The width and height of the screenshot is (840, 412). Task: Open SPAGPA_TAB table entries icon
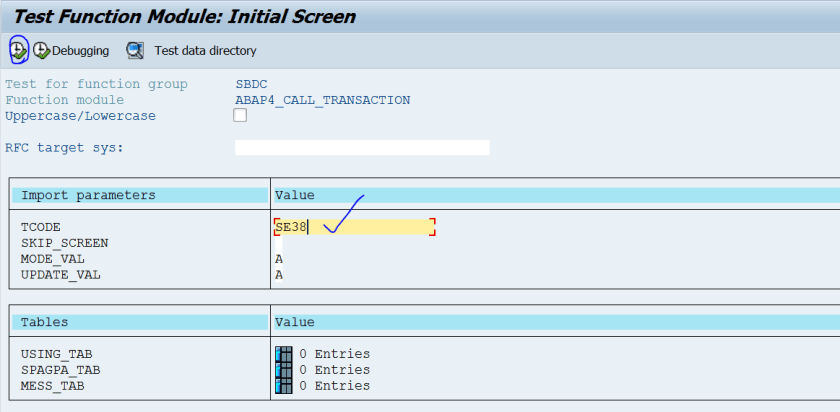click(284, 370)
